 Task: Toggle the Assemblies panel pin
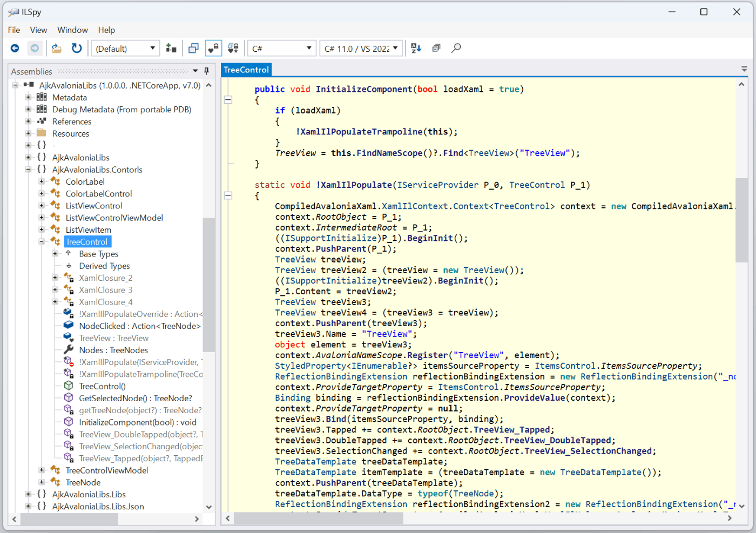click(206, 71)
